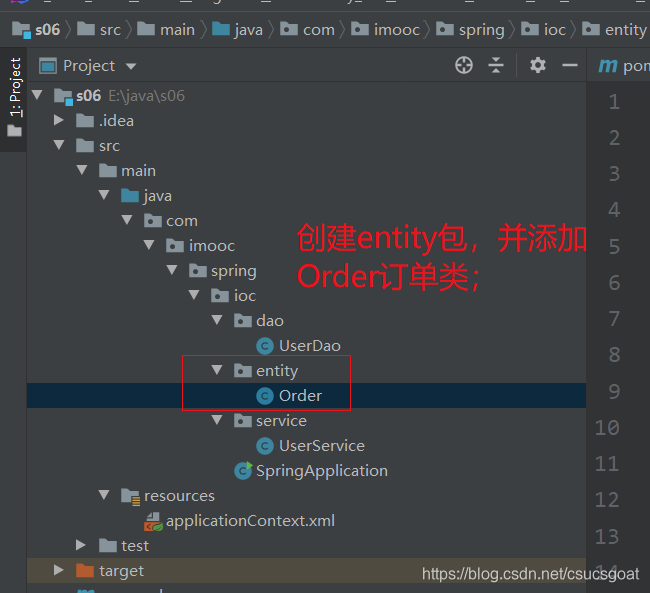This screenshot has width=650, height=593.
Task: Click src in the breadcrumb bar
Action: 110,30
